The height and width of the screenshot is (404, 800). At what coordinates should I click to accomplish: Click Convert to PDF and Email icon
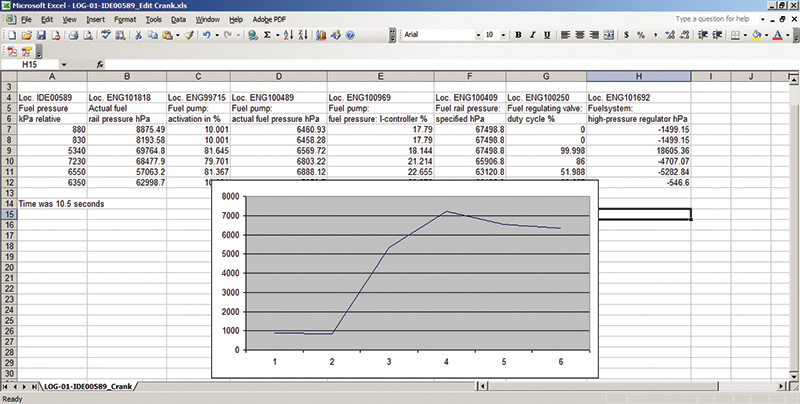[x=27, y=51]
